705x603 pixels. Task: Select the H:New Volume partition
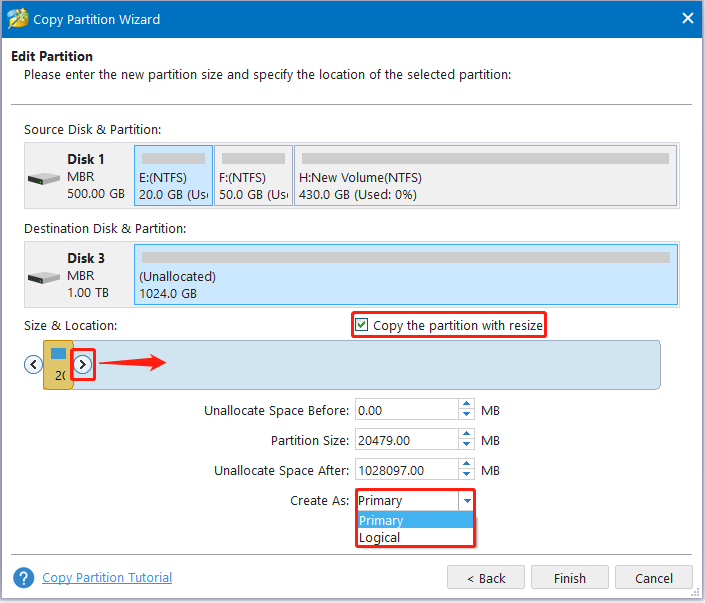(486, 175)
